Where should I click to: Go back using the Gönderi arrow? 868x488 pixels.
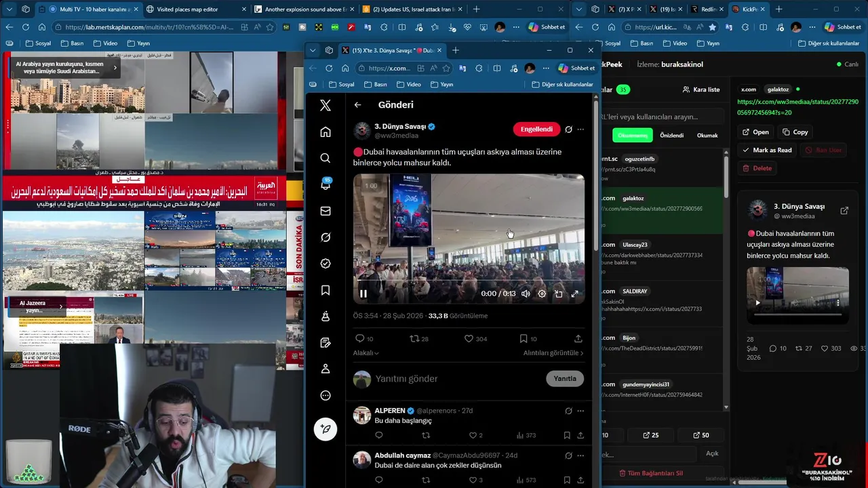point(357,105)
